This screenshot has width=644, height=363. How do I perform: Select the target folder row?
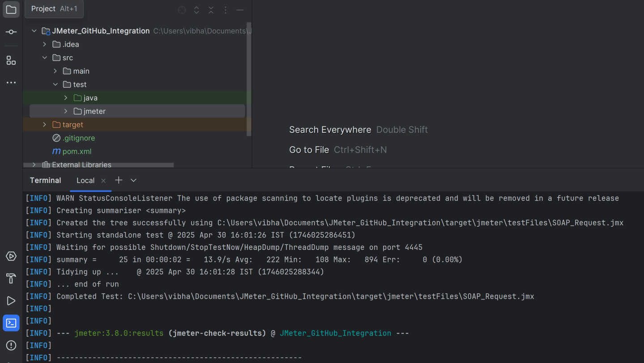click(137, 125)
